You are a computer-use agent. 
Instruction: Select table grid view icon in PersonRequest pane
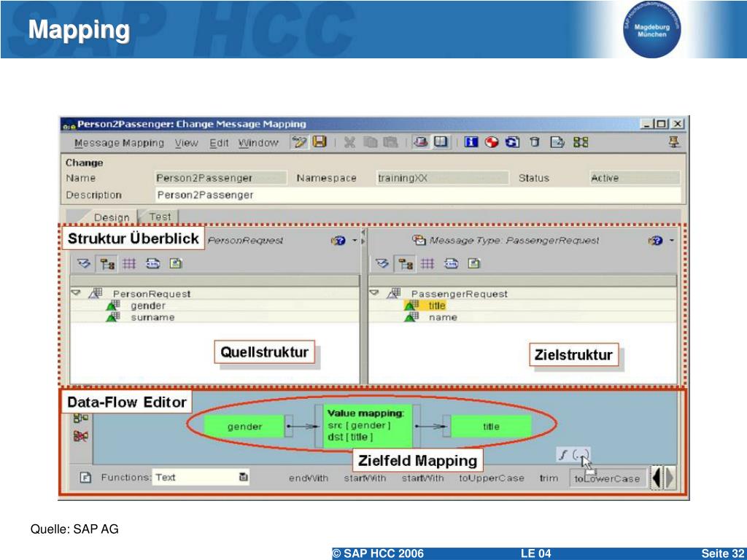(129, 263)
